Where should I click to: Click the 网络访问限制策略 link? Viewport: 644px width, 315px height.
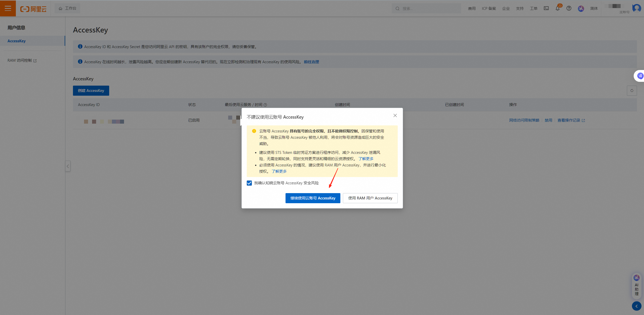[x=524, y=120]
